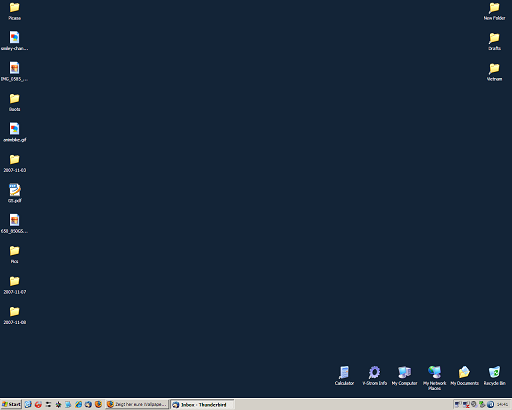Select the My Documents desktop icon
This screenshot has height=410, width=512.
click(464, 376)
